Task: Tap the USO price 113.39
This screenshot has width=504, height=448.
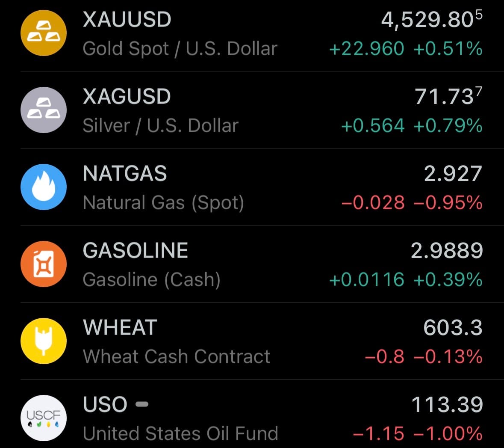Action: click(447, 405)
